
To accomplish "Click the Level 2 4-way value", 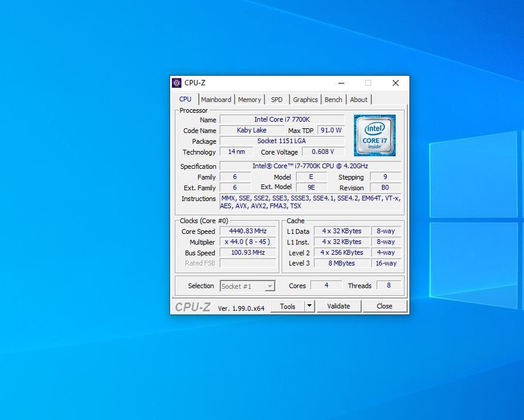I will click(x=386, y=252).
